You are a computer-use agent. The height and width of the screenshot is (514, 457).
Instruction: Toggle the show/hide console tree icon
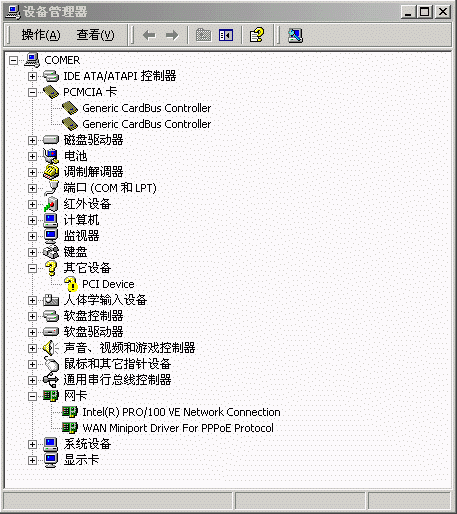(x=226, y=35)
